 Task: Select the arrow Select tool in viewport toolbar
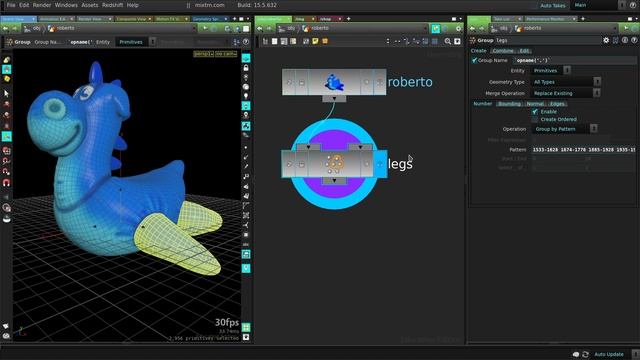pos(7,93)
